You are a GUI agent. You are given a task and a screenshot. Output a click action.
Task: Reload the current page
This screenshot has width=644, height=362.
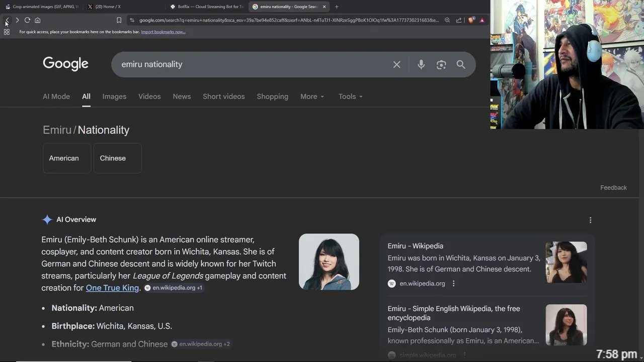tap(27, 20)
